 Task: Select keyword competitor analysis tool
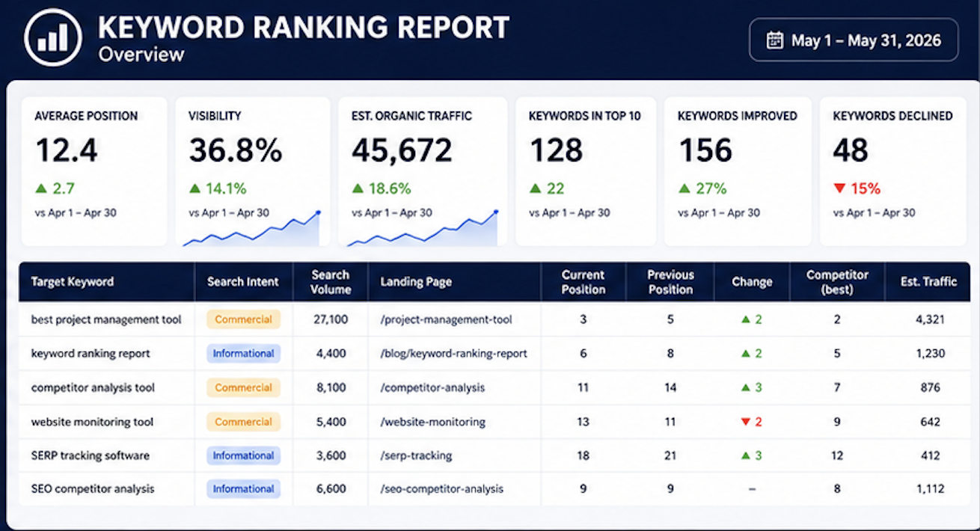(x=94, y=387)
